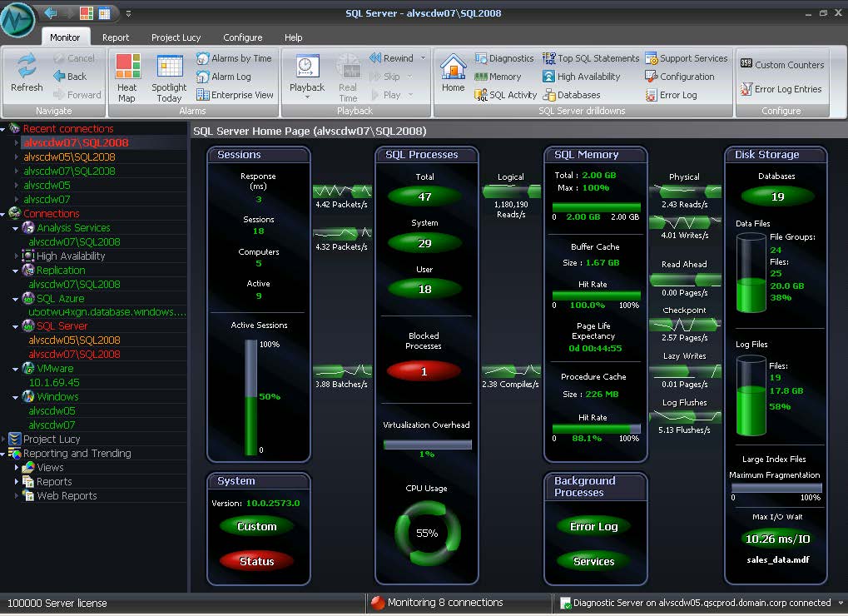Image resolution: width=848 pixels, height=616 pixels.
Task: Switch to the Report ribbon tab
Action: pos(116,37)
